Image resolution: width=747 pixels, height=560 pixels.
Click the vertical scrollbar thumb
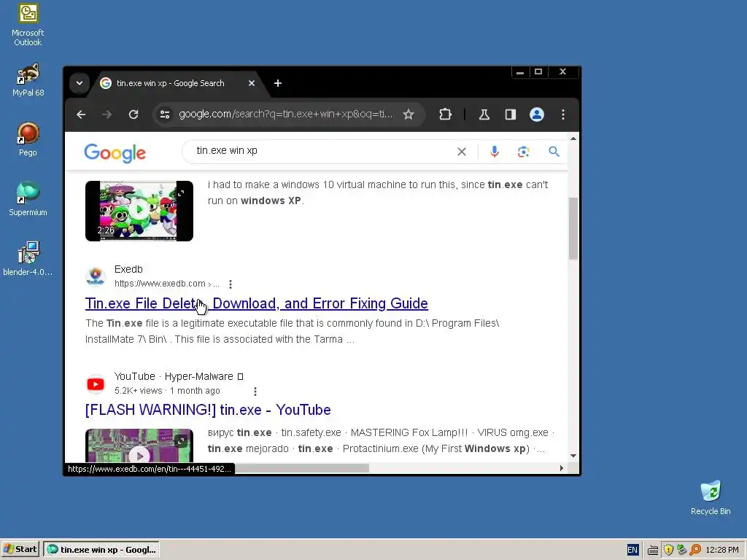coord(573,228)
